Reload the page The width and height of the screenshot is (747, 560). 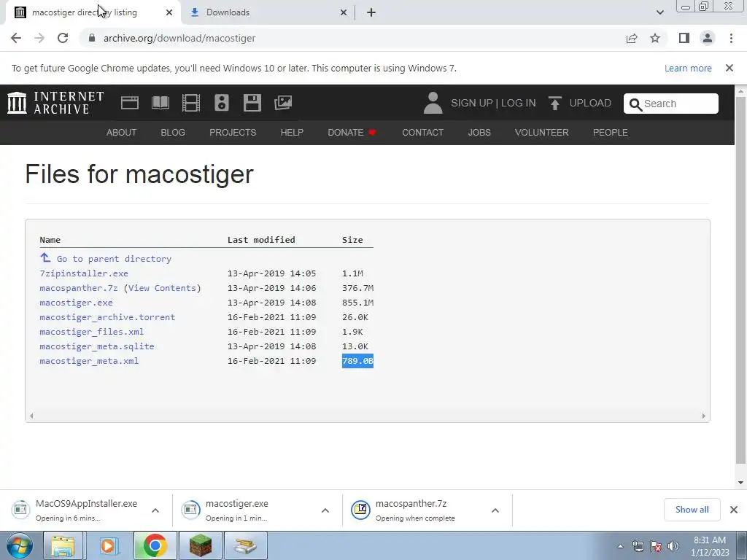[x=63, y=38]
